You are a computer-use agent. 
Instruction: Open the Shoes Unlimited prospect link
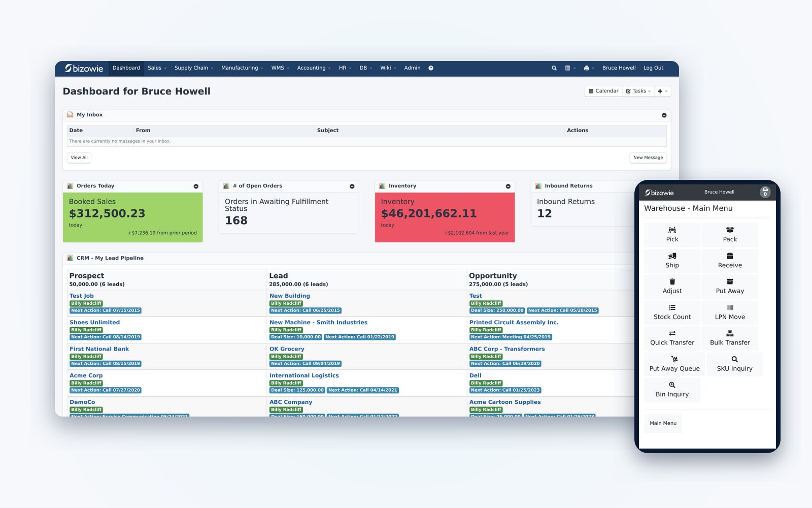[95, 323]
